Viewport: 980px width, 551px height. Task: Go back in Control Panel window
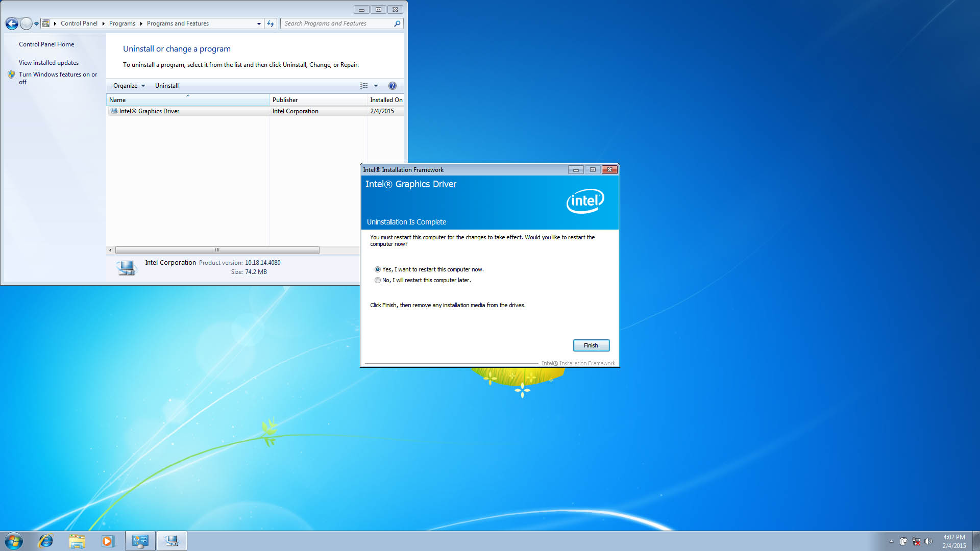pos(12,23)
